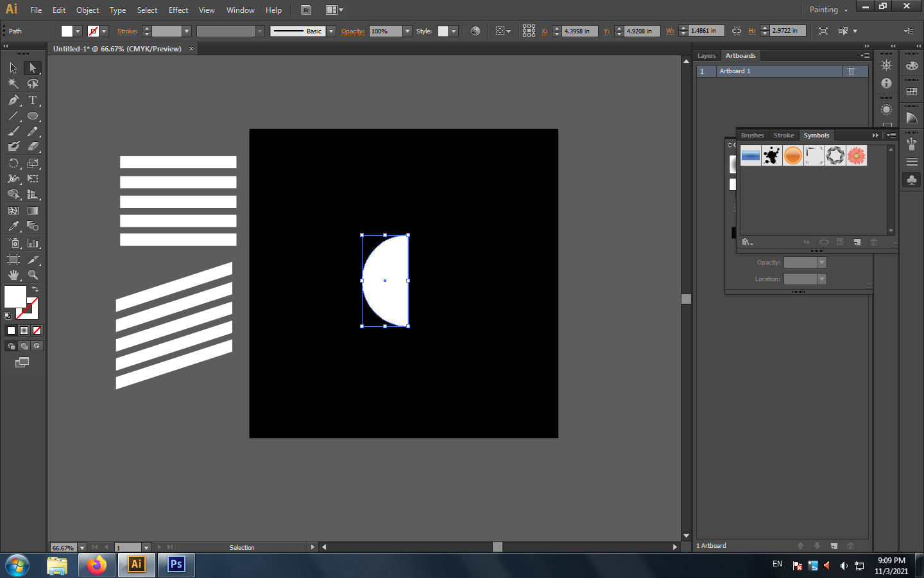Open the Opacity value dropdown

click(x=407, y=31)
